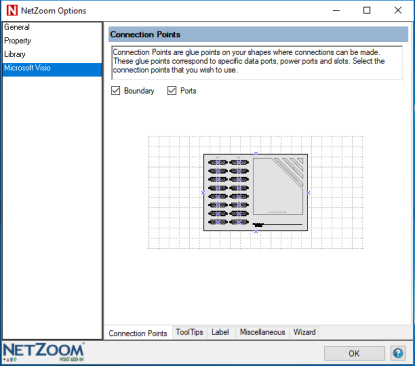
Task: Switch to the Wizard tab
Action: click(304, 332)
